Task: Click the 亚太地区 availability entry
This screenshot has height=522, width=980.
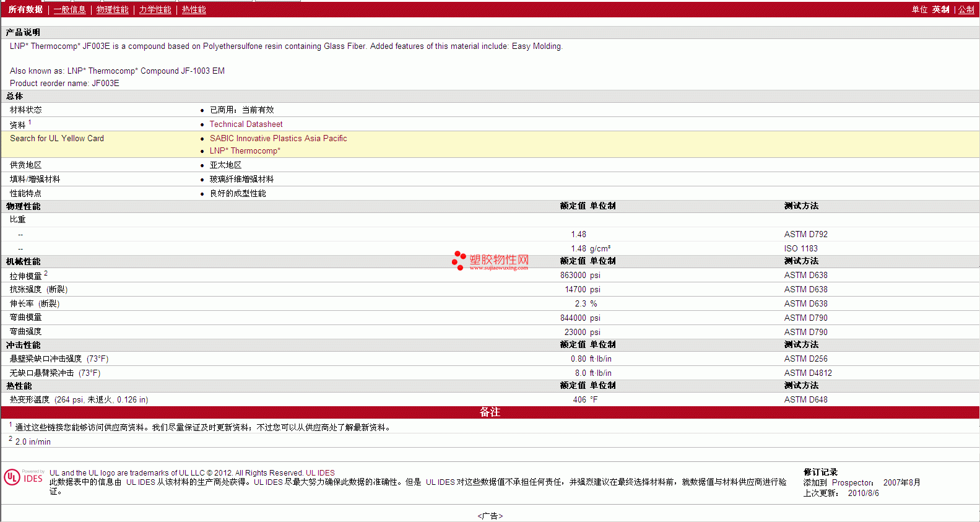Action: click(225, 165)
